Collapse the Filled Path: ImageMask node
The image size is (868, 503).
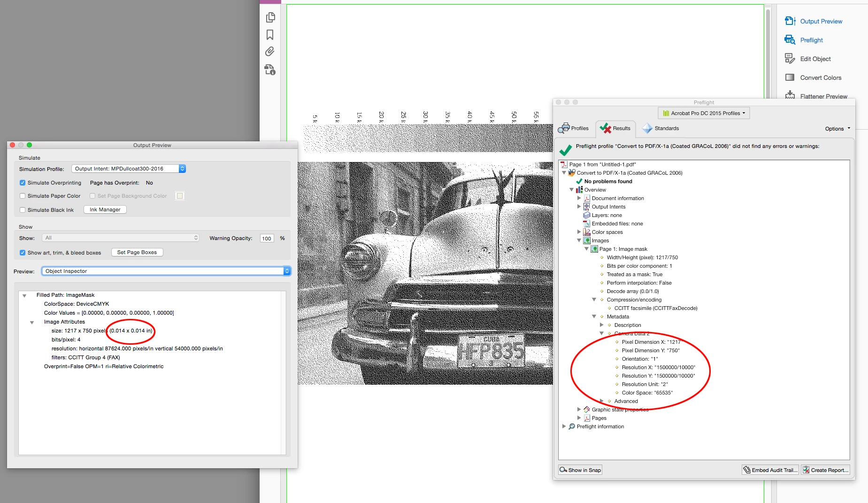(x=24, y=295)
